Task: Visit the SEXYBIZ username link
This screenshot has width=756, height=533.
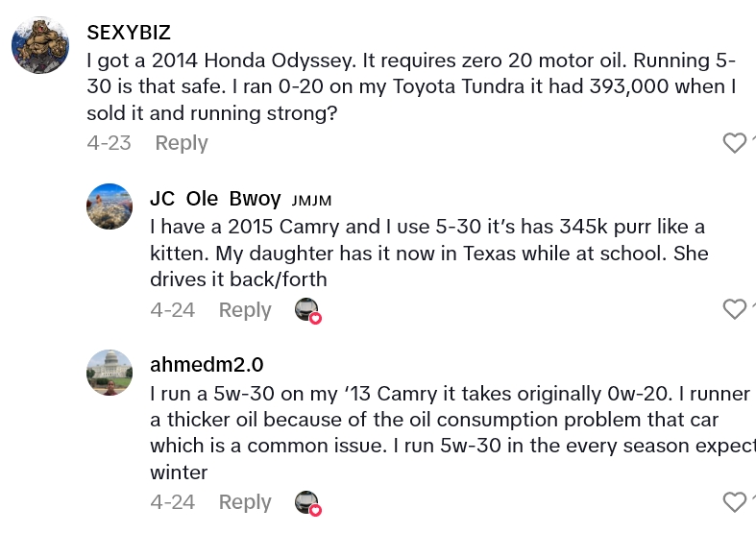Action: coord(129,33)
